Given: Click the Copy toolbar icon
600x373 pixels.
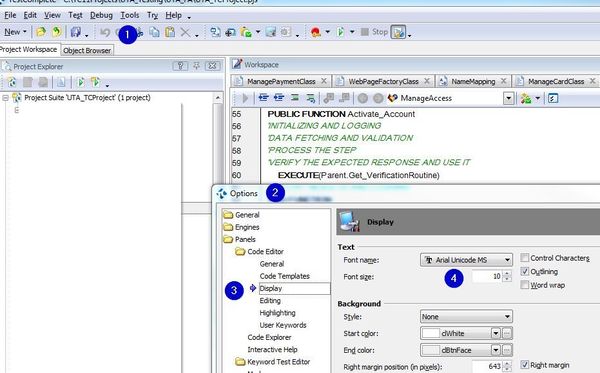Looking at the screenshot, I should click(154, 32).
